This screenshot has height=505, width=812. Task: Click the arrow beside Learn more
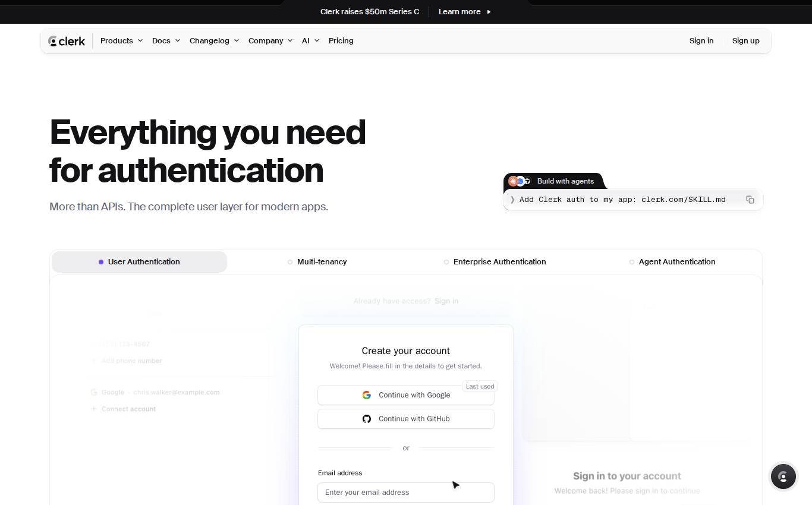point(489,12)
